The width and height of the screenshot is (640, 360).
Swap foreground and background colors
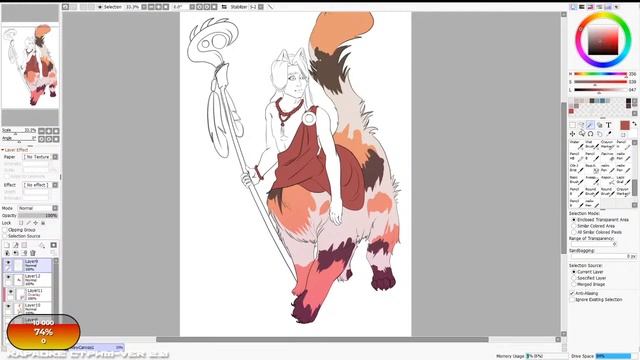coord(634,124)
